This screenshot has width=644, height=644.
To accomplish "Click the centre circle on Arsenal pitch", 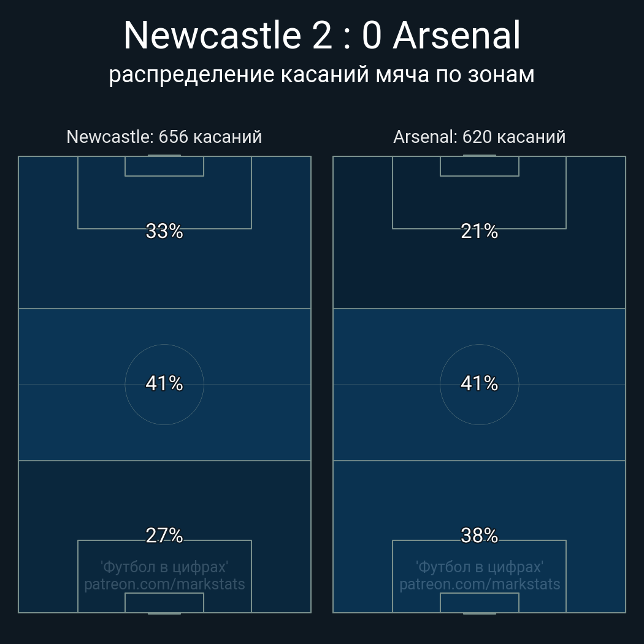I will pyautogui.click(x=479, y=385).
